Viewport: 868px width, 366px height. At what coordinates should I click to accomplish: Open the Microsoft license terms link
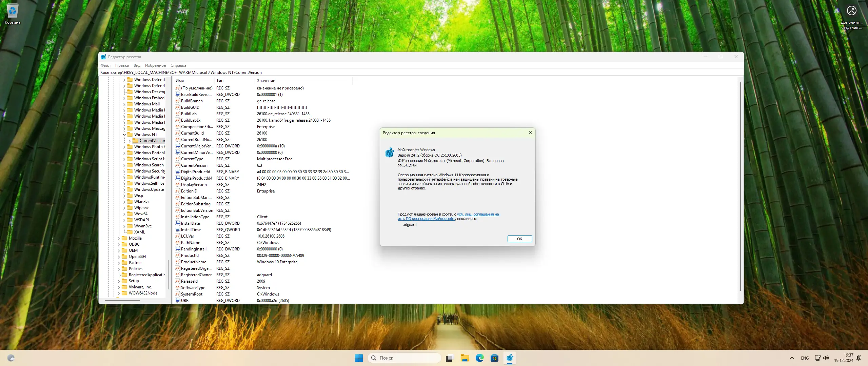[478, 214]
